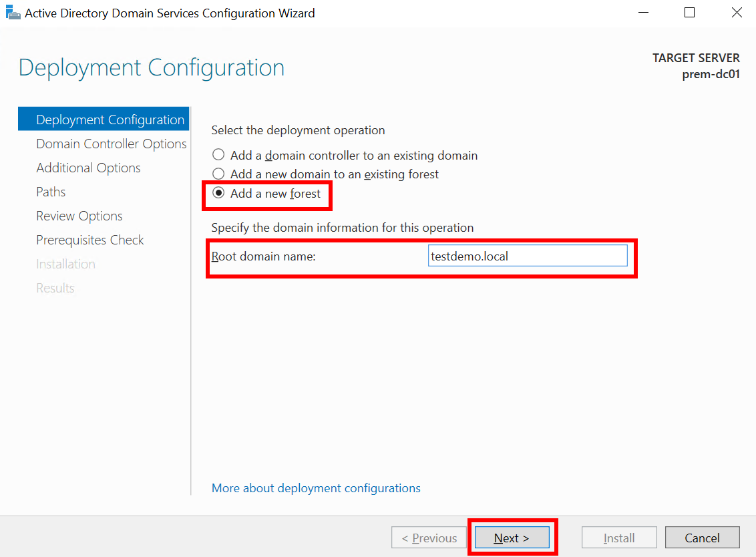The image size is (756, 557).
Task: Switch to the Paths step
Action: [x=51, y=192]
